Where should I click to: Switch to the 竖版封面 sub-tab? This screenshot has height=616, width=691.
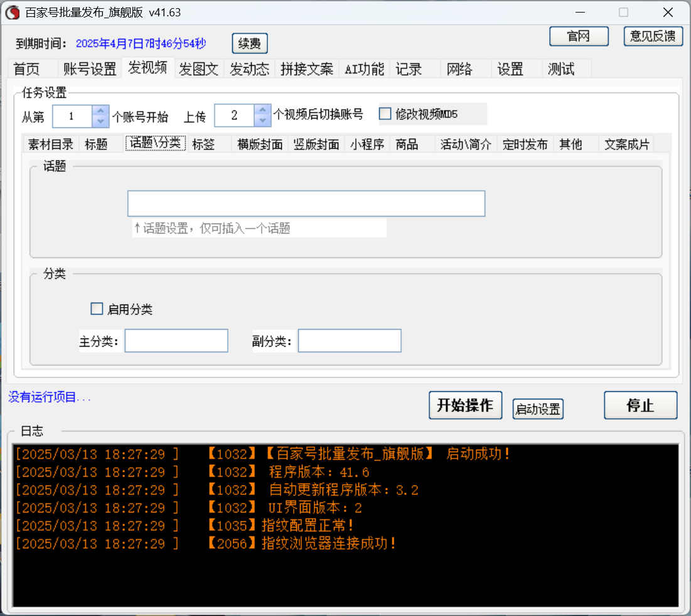coord(316,144)
